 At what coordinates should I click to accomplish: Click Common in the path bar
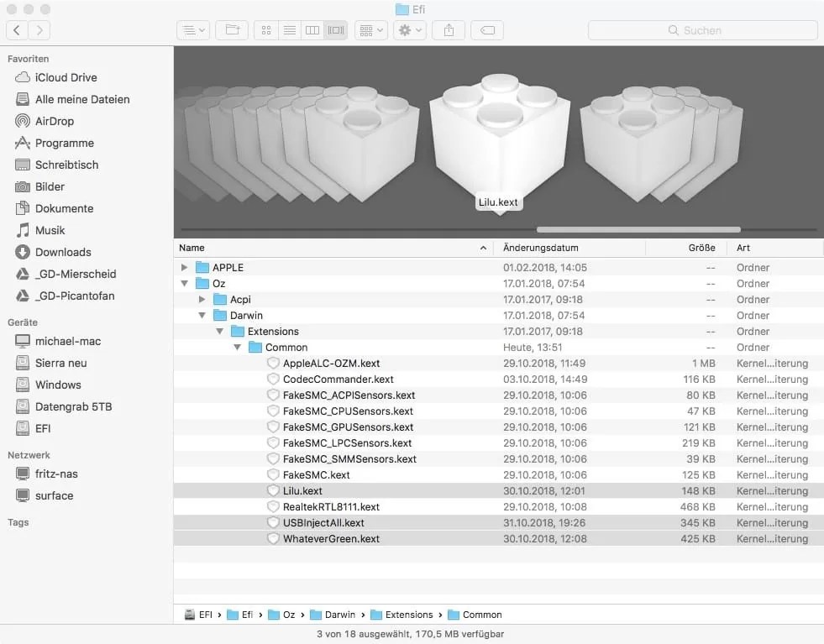475,615
